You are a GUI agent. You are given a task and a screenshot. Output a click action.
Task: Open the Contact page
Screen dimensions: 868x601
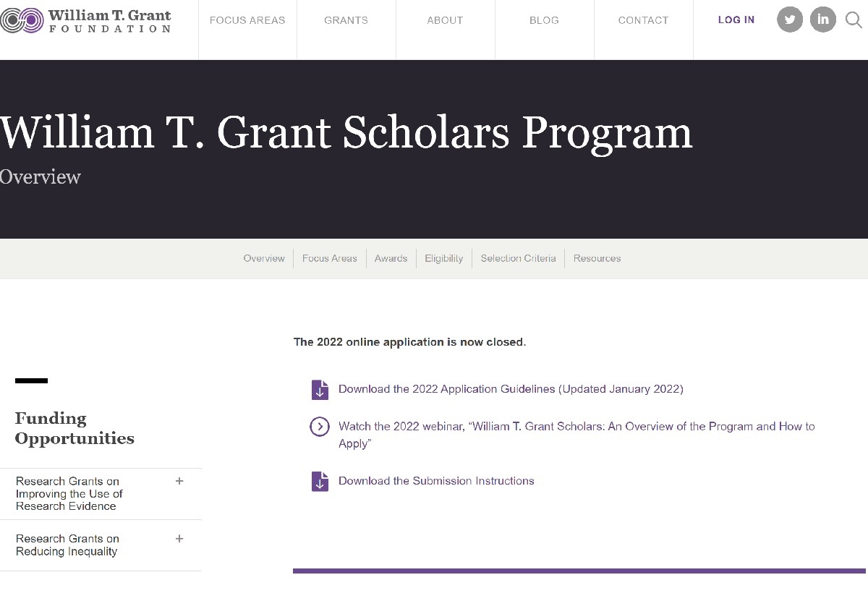[x=643, y=20]
